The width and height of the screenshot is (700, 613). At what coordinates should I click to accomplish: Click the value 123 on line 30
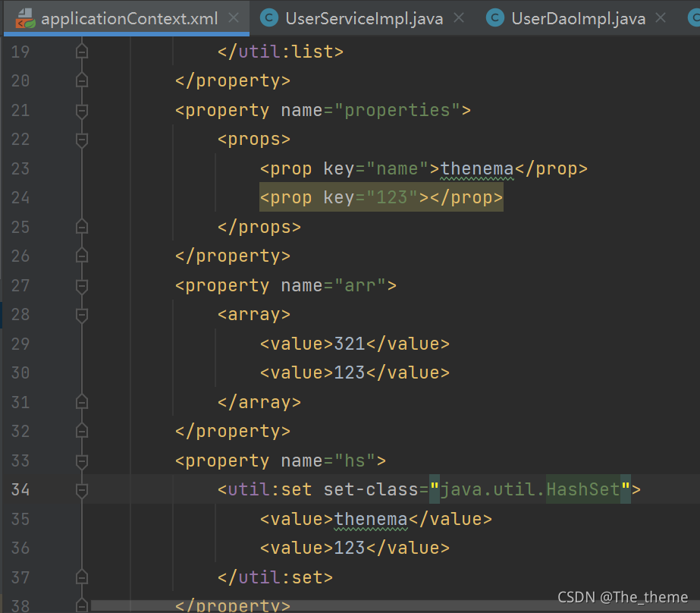[x=350, y=373]
